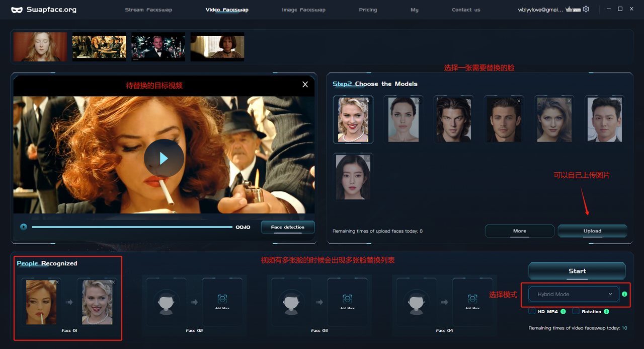Show info for Rotation option
644x349 pixels.
[606, 312]
